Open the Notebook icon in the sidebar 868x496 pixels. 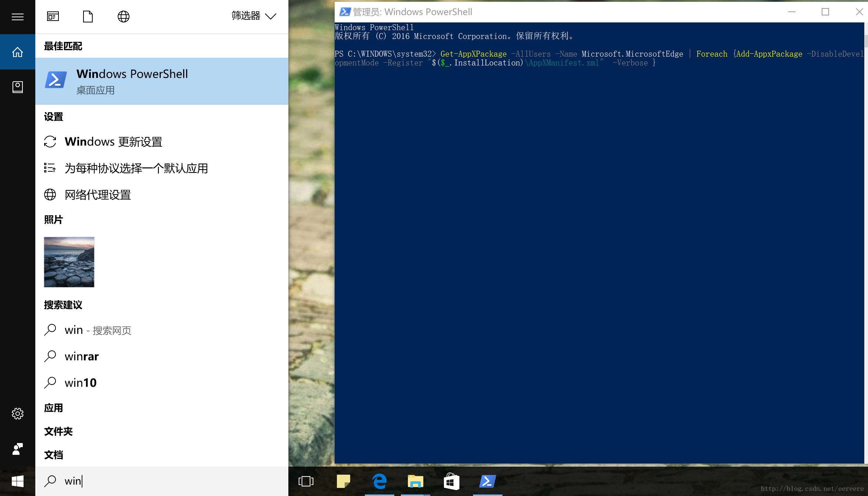(x=17, y=87)
